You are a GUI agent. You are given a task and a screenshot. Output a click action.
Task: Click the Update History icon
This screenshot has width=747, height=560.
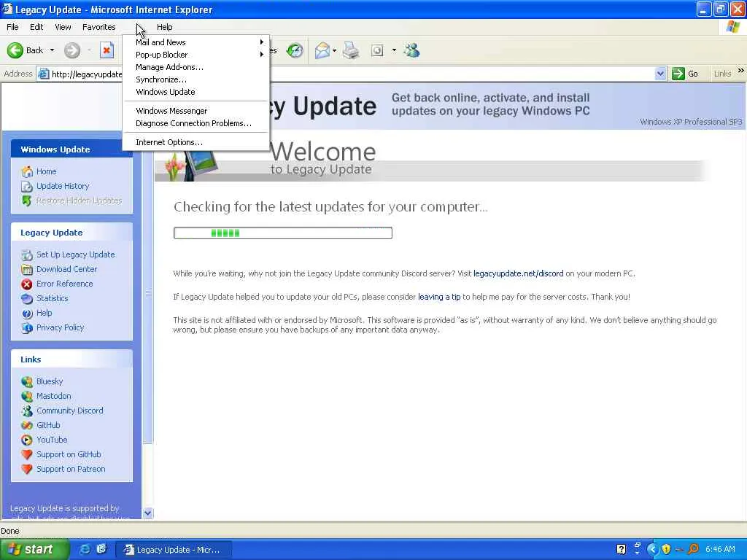pyautogui.click(x=27, y=186)
